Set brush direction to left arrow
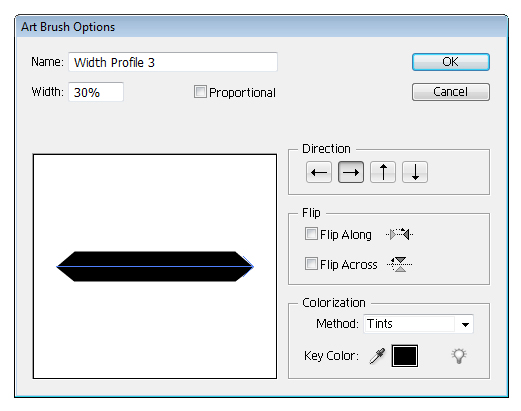This screenshot has height=411, width=521. pos(319,172)
